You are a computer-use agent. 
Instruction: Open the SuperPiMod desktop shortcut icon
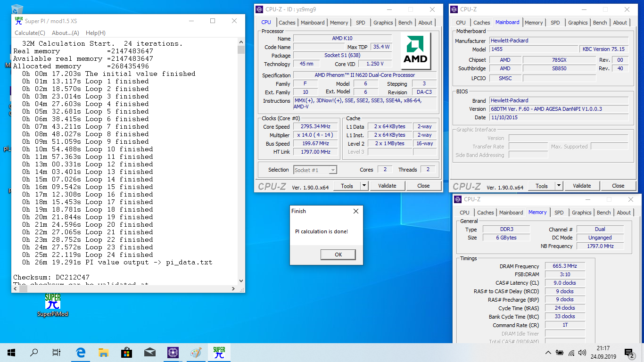[53, 305]
